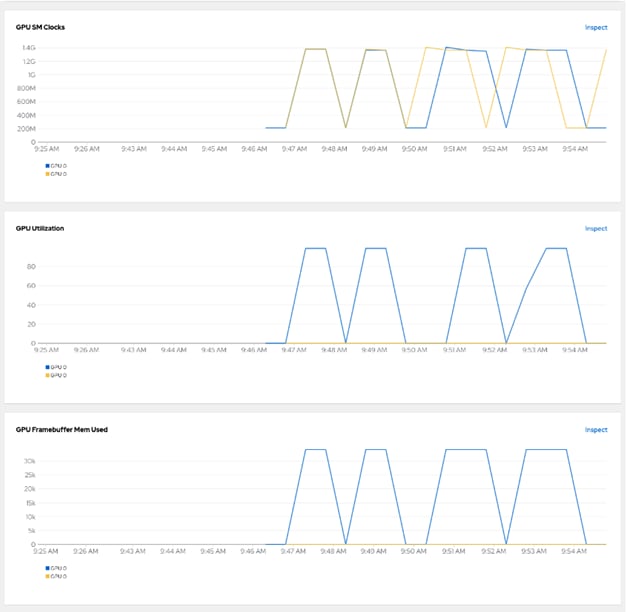This screenshot has height=612, width=627.
Task: Click 400M axis label in SM Clocks chart
Action: [26, 116]
